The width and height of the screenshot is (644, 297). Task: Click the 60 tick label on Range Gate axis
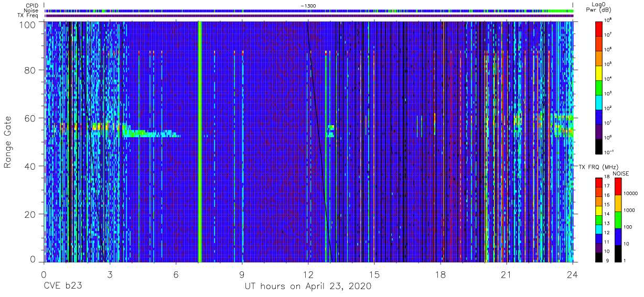click(x=30, y=118)
